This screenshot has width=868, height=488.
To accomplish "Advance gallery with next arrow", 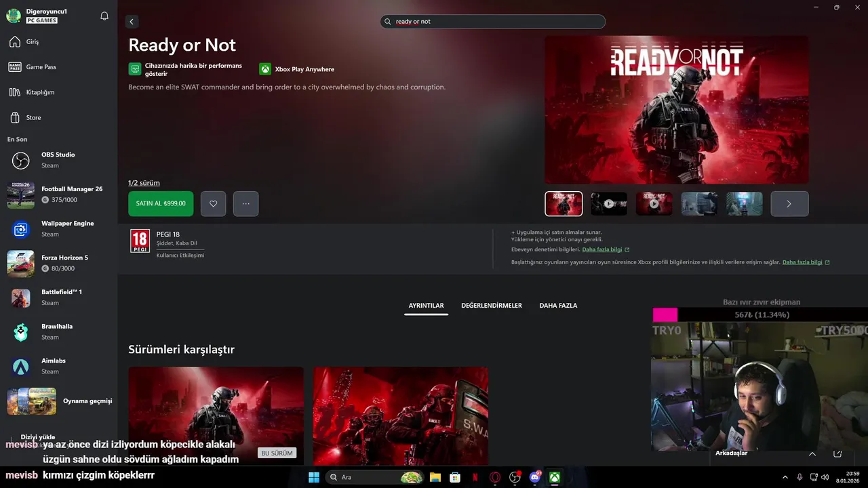I will [x=789, y=203].
